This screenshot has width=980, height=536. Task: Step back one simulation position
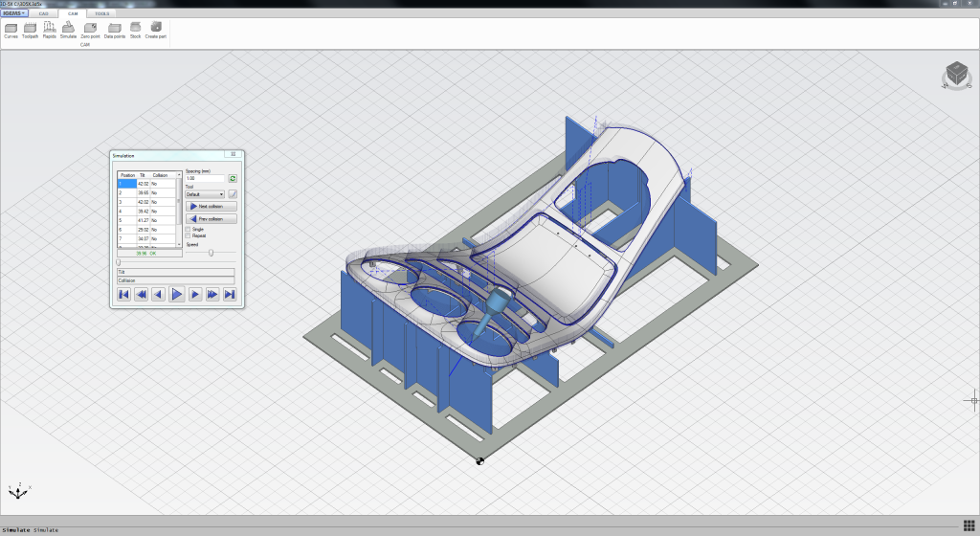pyautogui.click(x=158, y=294)
